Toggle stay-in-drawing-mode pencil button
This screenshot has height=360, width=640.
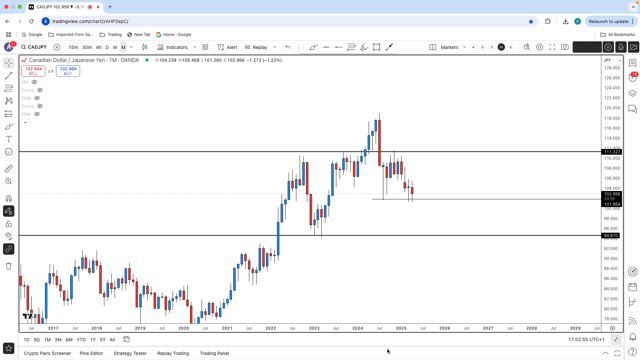click(9, 211)
